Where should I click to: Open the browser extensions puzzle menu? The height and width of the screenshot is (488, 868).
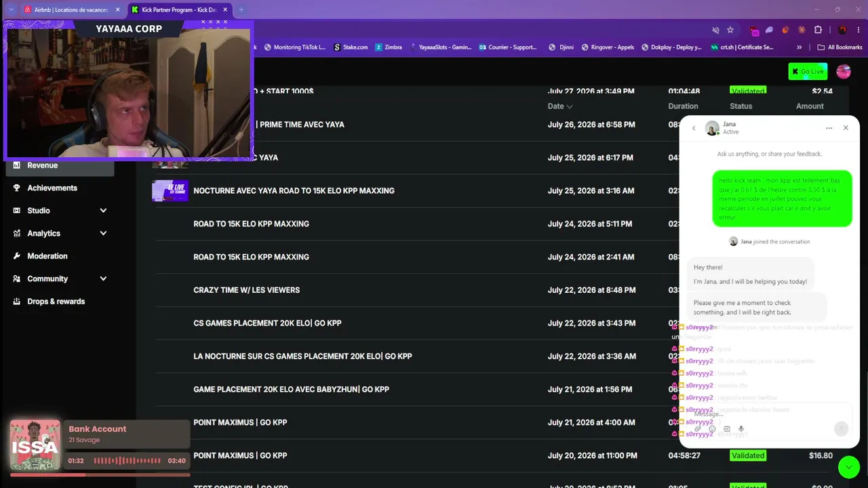tap(818, 30)
